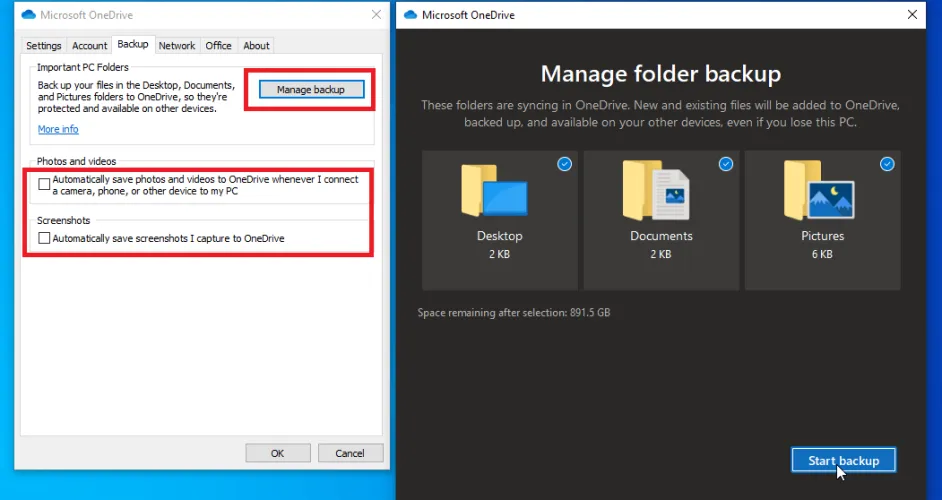Open the Office tab
The image size is (942, 500).
tap(218, 46)
